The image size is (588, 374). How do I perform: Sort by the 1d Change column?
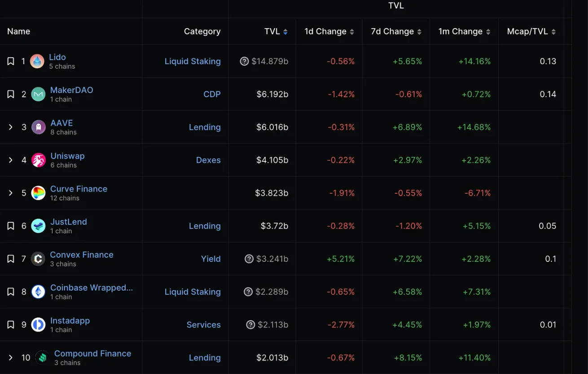(329, 31)
